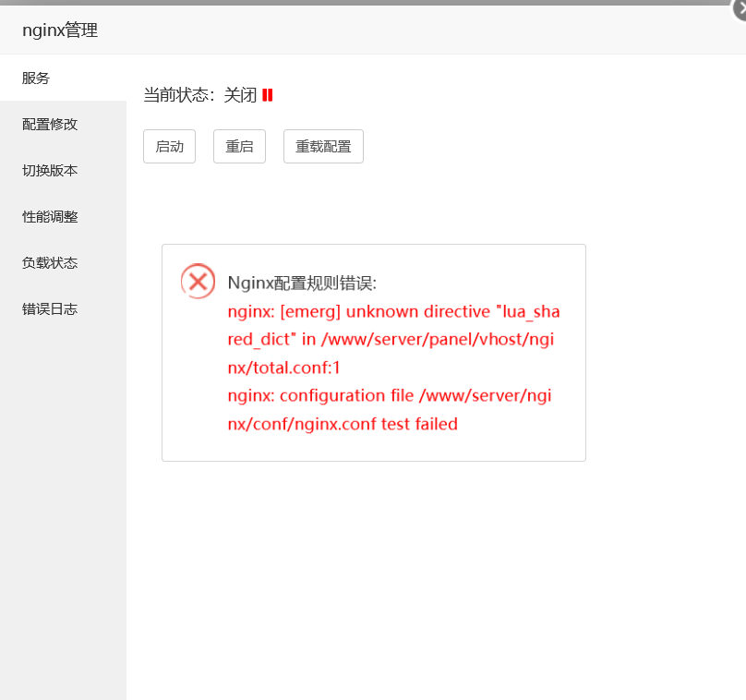This screenshot has width=746, height=700.
Task: Click the red stopped status icon
Action: [x=268, y=95]
